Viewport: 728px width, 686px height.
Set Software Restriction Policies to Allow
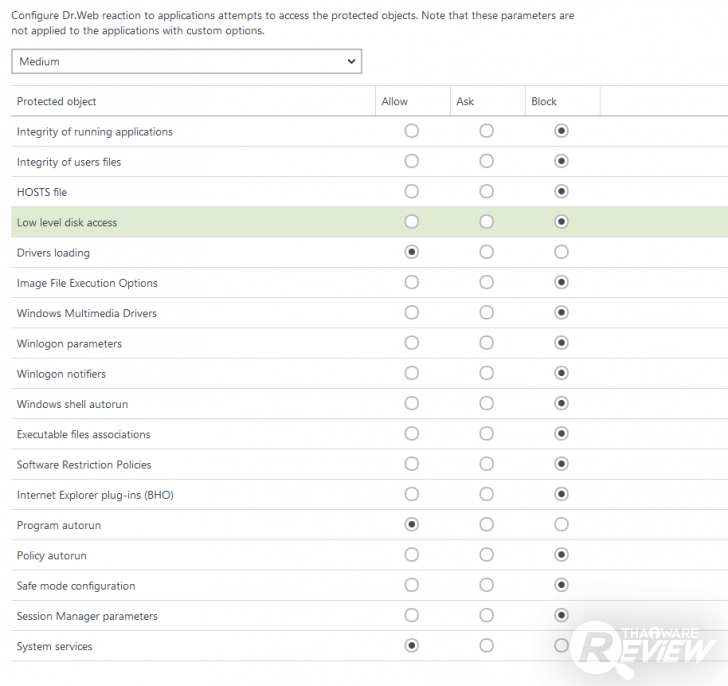pyautogui.click(x=411, y=464)
